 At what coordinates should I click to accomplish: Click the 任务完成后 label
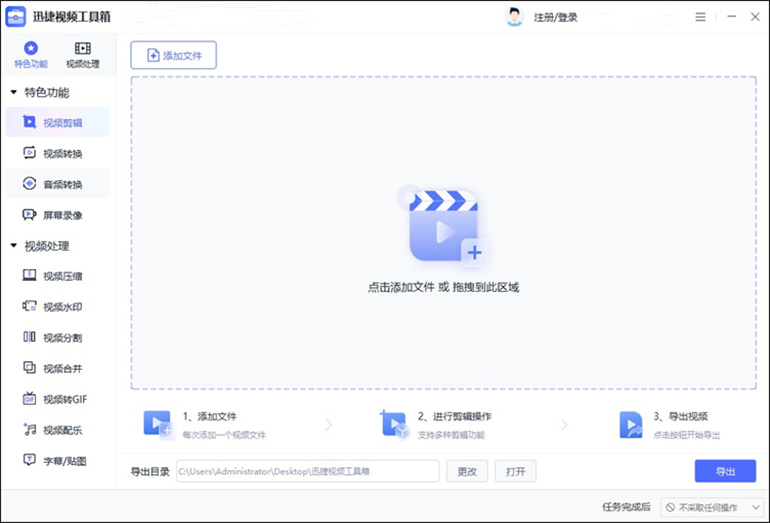click(x=626, y=507)
